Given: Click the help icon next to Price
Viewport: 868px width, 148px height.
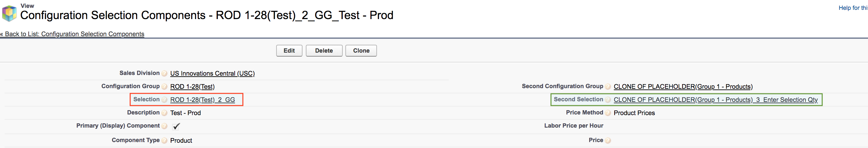Looking at the screenshot, I should click(608, 140).
